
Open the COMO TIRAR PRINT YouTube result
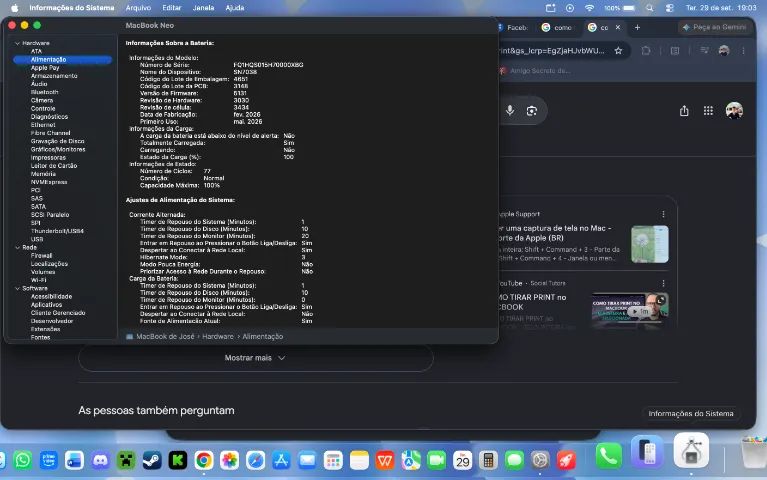pyautogui.click(x=533, y=302)
